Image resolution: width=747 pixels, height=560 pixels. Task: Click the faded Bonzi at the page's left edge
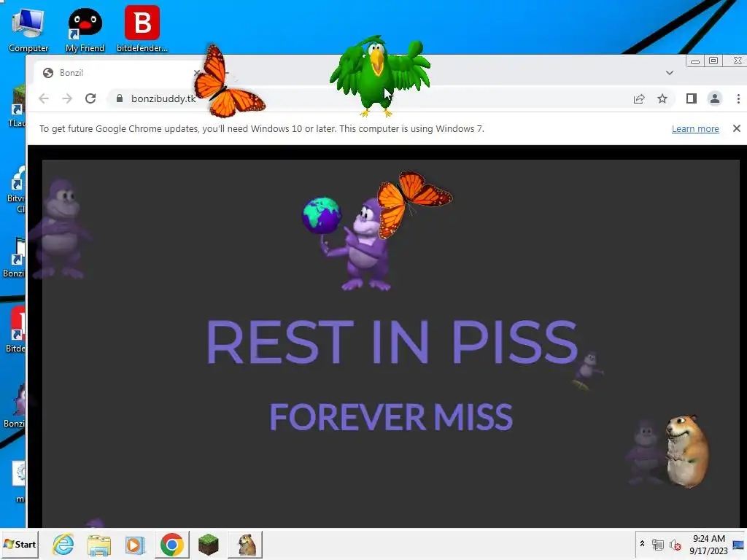59,228
